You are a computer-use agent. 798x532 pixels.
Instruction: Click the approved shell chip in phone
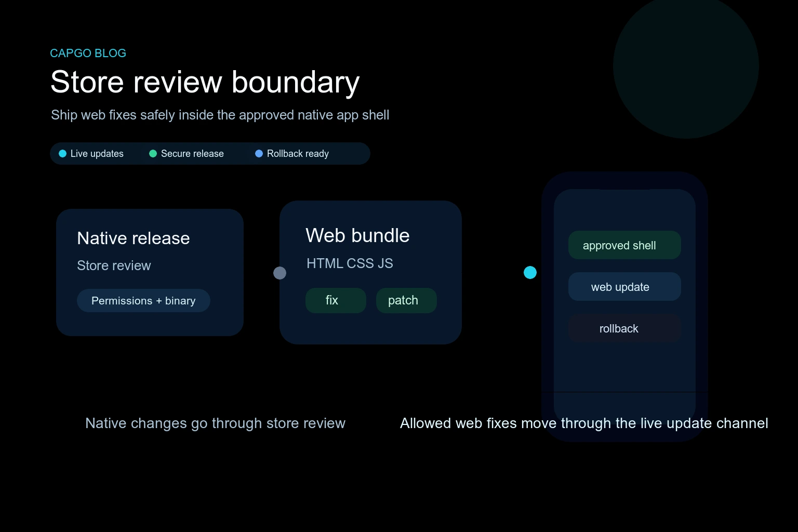tap(624, 245)
